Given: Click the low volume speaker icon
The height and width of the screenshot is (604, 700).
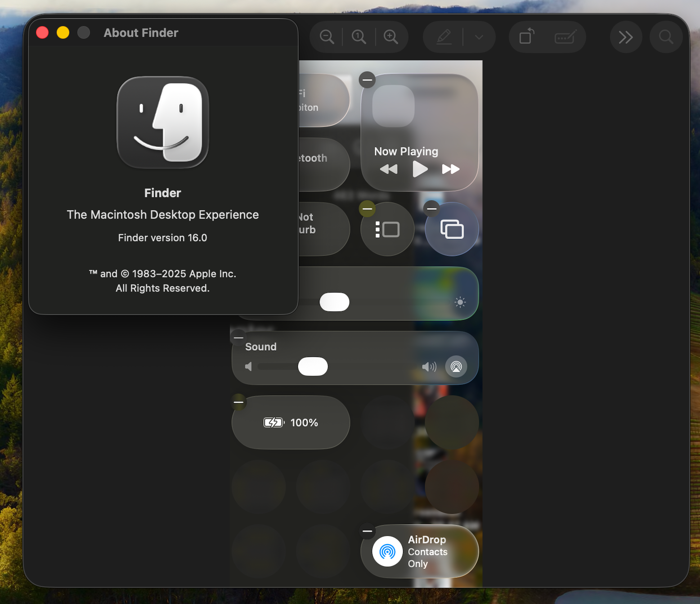Looking at the screenshot, I should 248,367.
